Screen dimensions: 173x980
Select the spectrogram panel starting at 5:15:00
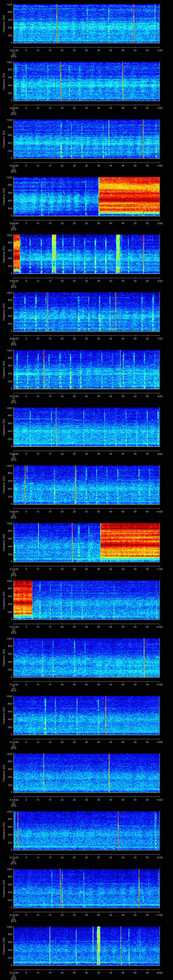coord(87,831)
